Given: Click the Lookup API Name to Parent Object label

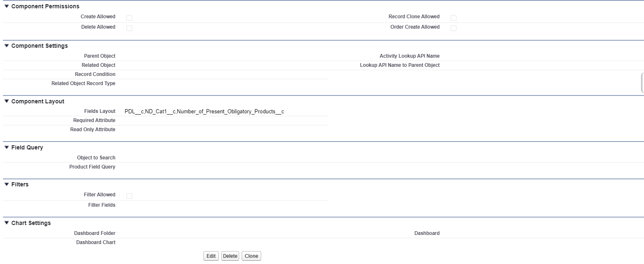Looking at the screenshot, I should click(399, 65).
